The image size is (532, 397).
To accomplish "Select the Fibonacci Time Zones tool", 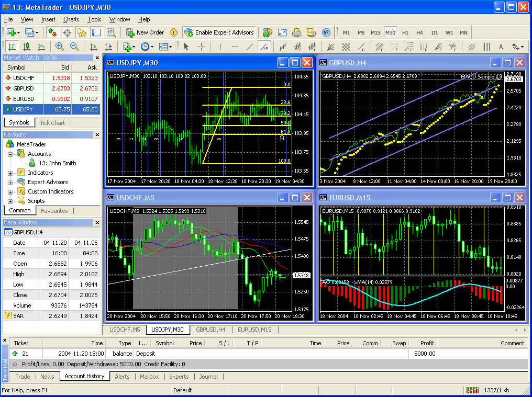I will coord(423,47).
